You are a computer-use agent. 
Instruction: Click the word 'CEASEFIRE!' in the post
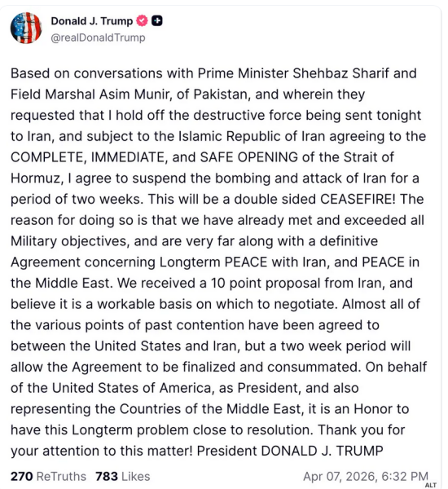coord(358,200)
